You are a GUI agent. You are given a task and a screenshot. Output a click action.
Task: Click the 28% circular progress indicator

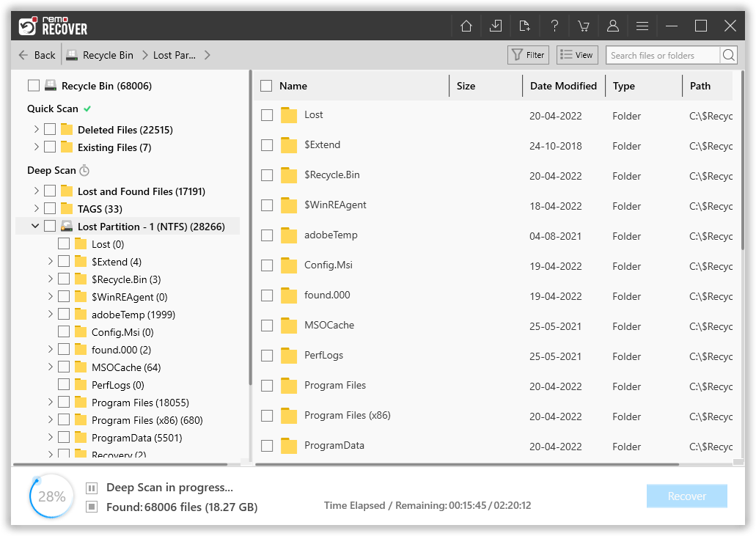pos(51,496)
